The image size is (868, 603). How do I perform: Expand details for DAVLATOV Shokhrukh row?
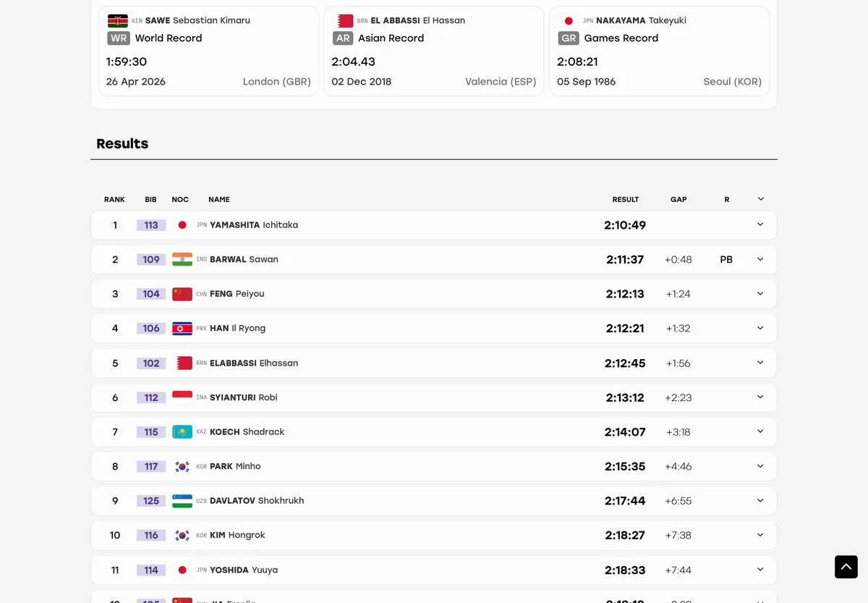(760, 500)
